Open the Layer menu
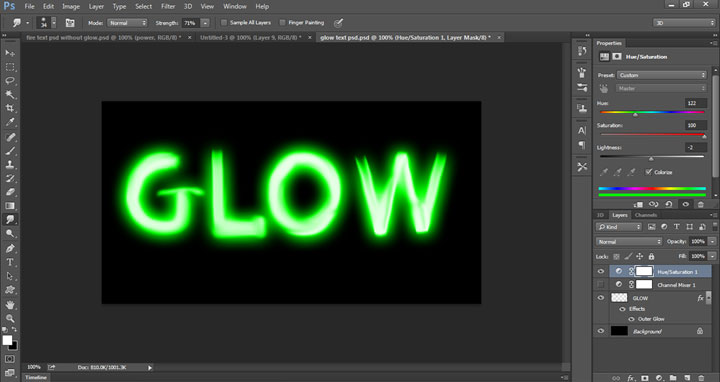This screenshot has width=720, height=382. (x=96, y=6)
